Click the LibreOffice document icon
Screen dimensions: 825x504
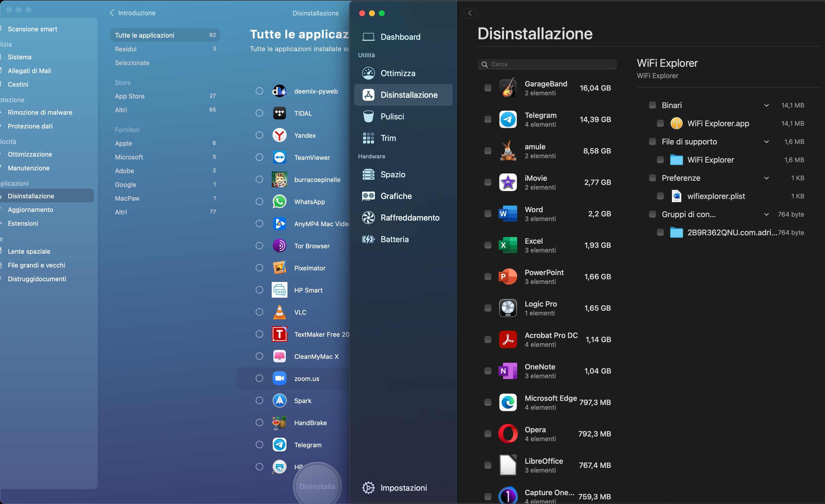tap(508, 465)
